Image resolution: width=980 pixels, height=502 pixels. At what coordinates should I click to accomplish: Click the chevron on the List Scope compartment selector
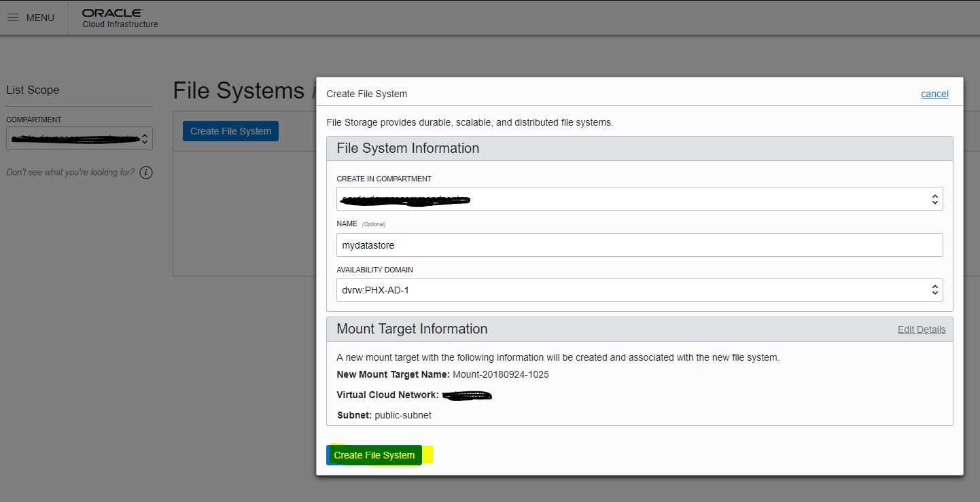tap(144, 138)
